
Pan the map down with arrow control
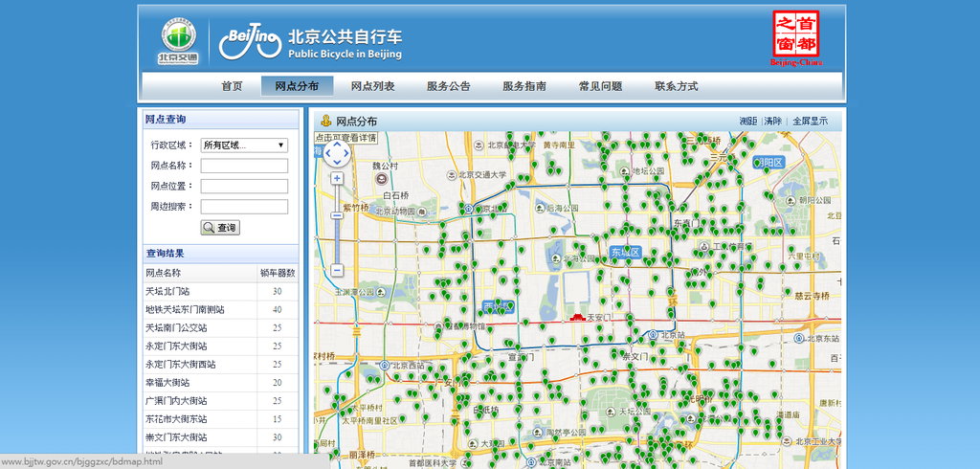point(337,162)
